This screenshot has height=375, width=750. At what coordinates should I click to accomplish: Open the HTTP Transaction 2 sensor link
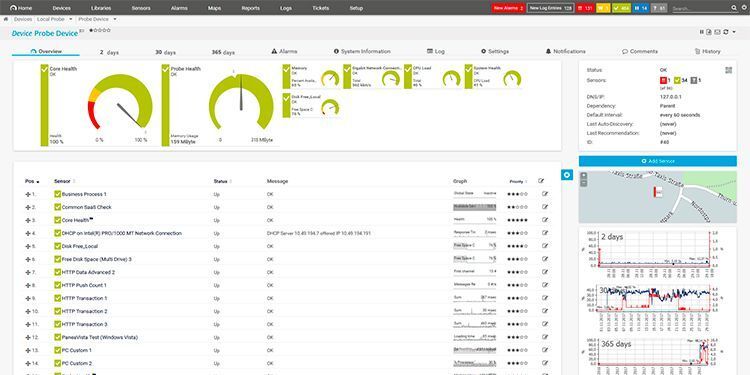pos(85,311)
